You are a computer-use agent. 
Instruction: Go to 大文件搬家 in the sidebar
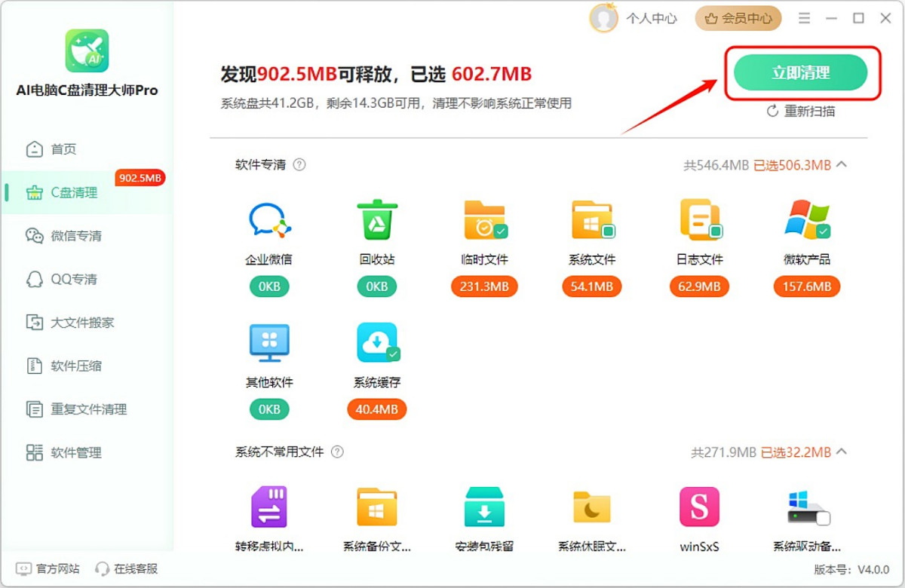[x=81, y=323]
